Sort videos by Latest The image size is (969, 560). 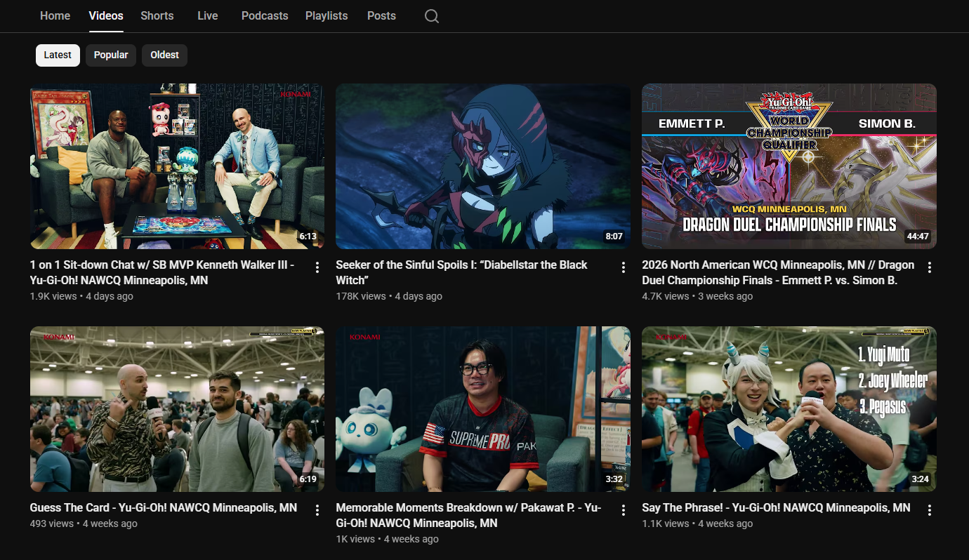tap(58, 55)
